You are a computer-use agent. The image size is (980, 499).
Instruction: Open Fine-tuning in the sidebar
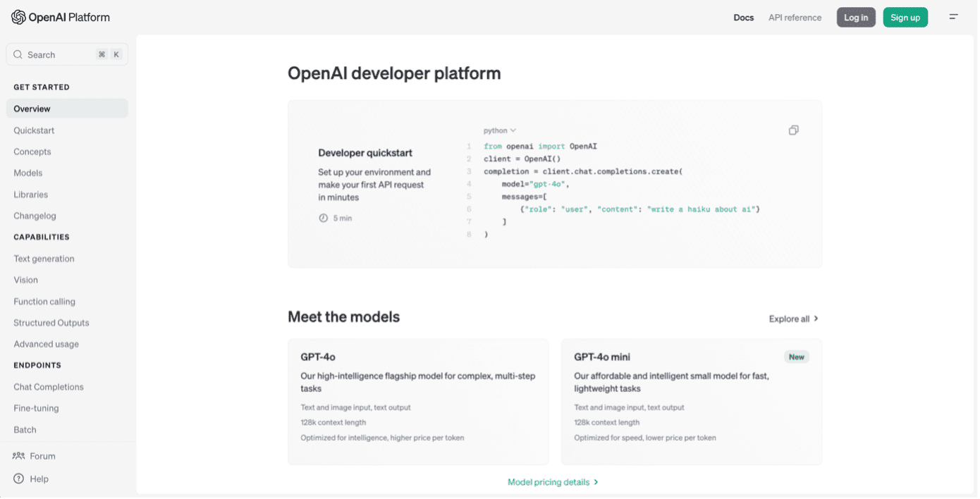point(36,408)
